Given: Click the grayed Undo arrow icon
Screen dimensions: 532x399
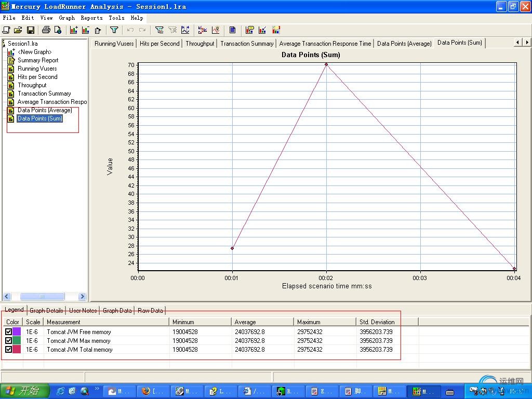Looking at the screenshot, I should (x=130, y=30).
